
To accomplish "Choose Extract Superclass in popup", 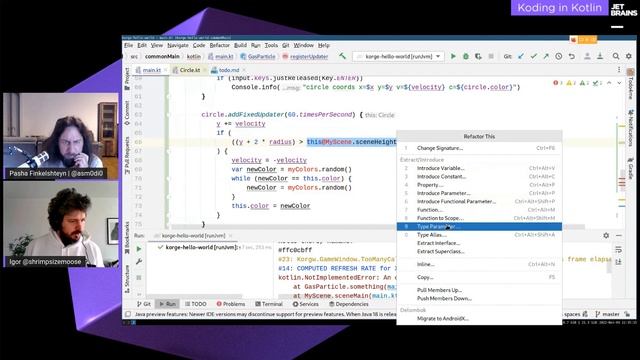I will (x=479, y=251).
